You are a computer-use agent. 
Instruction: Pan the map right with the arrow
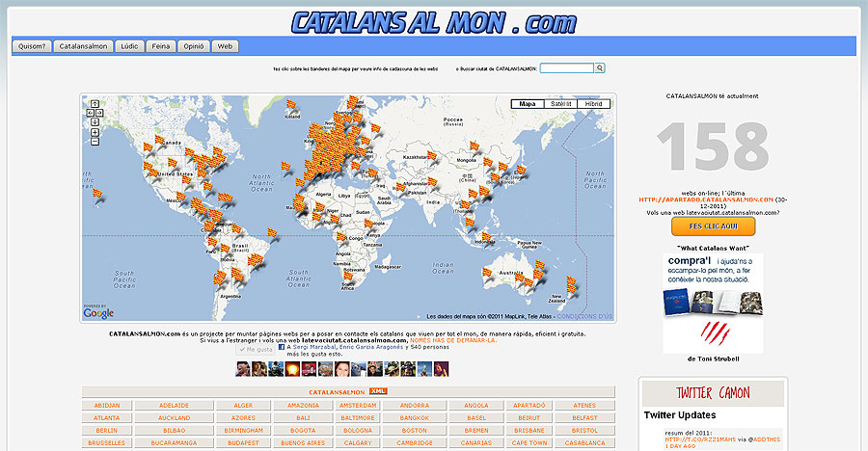tap(99, 113)
